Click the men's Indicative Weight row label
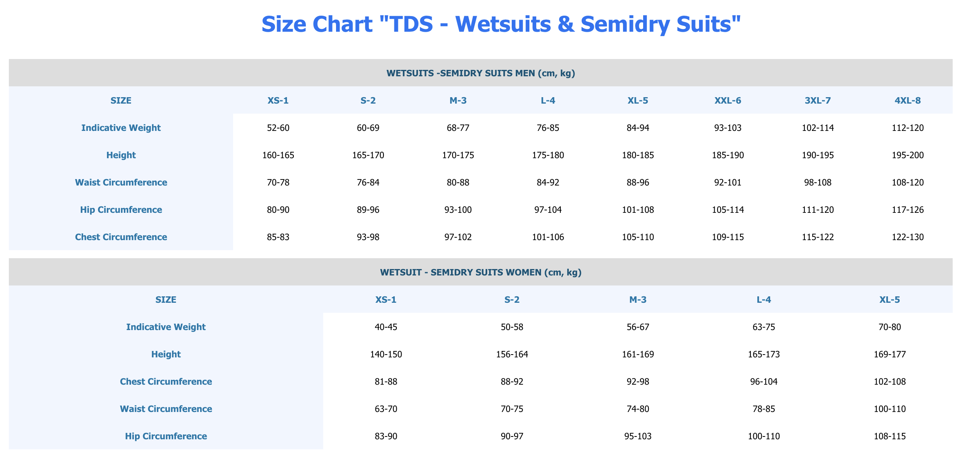The image size is (980, 469). 121,128
